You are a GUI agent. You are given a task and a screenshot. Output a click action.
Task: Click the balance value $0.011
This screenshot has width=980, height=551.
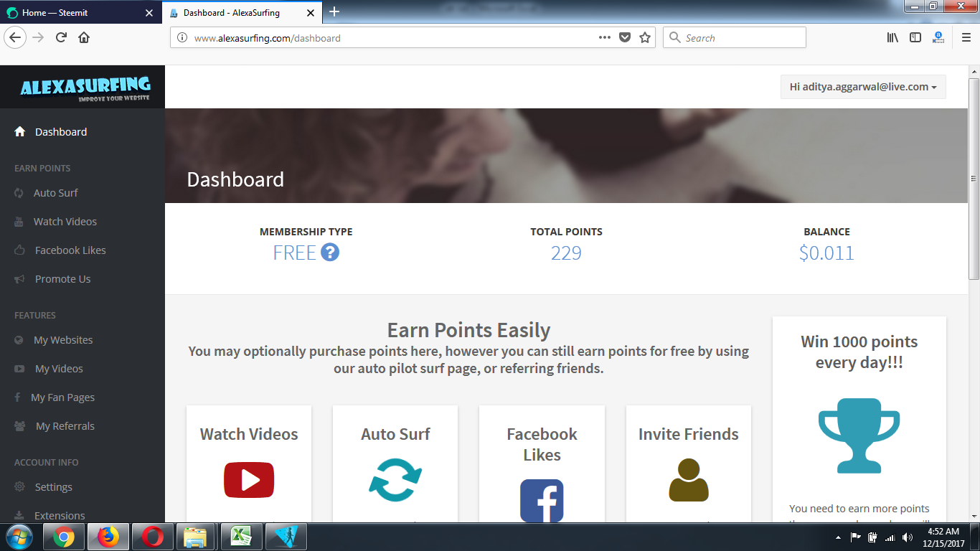point(826,253)
